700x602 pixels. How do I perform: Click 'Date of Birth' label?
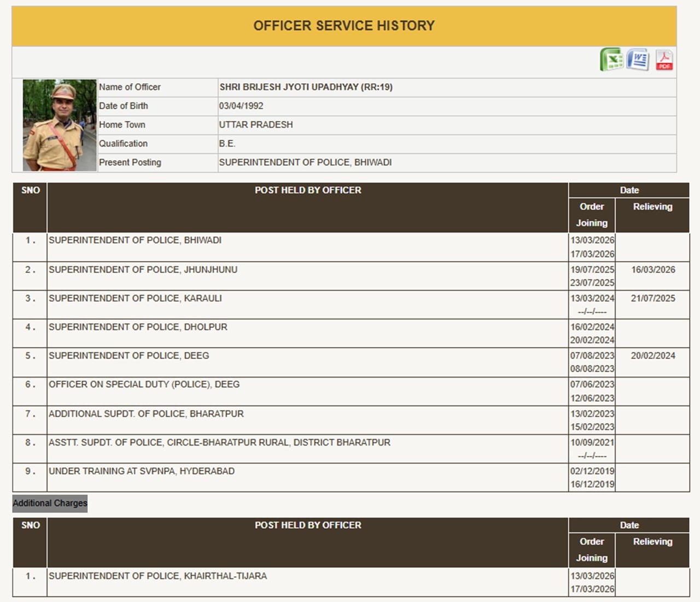click(124, 106)
